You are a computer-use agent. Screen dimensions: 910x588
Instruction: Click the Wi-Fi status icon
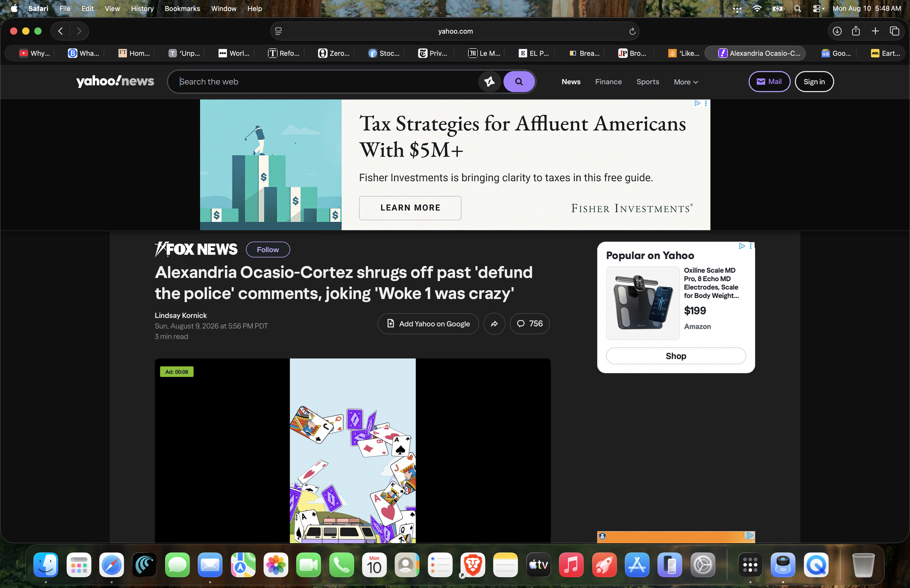tap(757, 8)
